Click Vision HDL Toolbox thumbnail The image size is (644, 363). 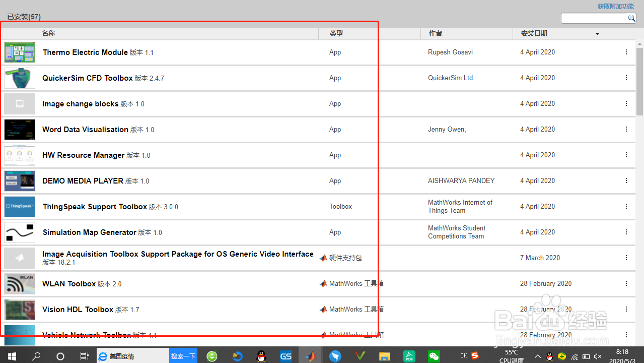pos(20,310)
